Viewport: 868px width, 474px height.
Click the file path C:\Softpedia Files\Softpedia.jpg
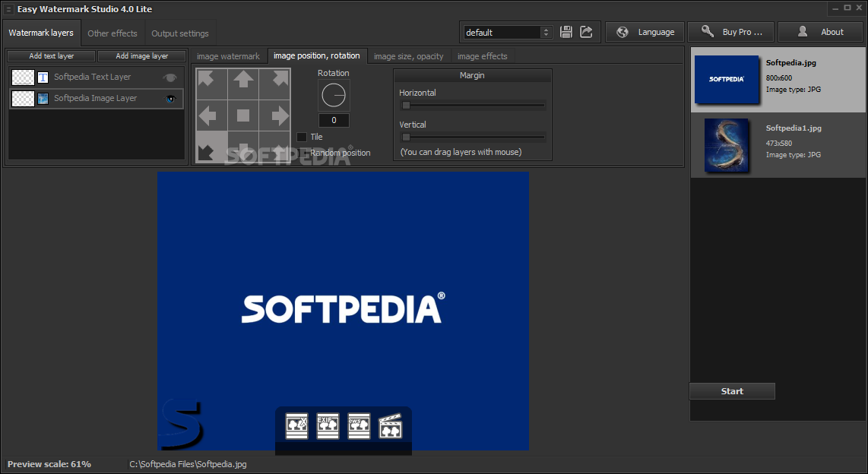coord(188,464)
